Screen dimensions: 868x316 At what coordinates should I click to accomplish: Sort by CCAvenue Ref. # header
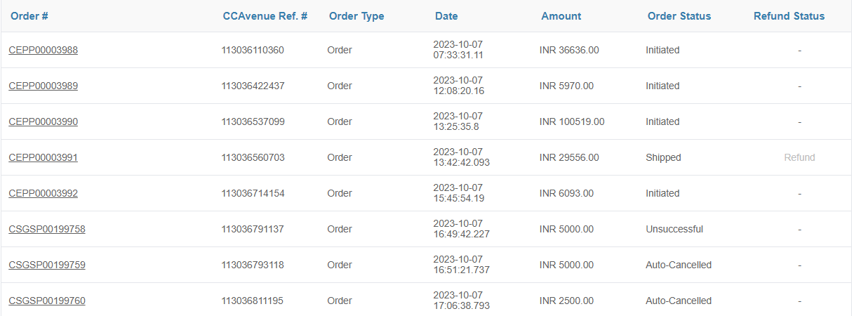pyautogui.click(x=265, y=16)
